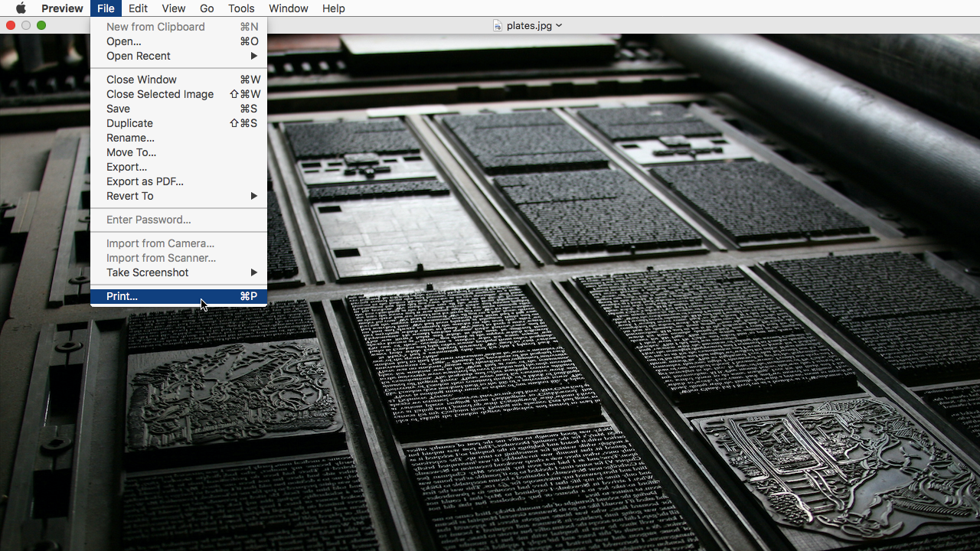Choose Open... from File menu
The width and height of the screenshot is (980, 551).
point(178,41)
